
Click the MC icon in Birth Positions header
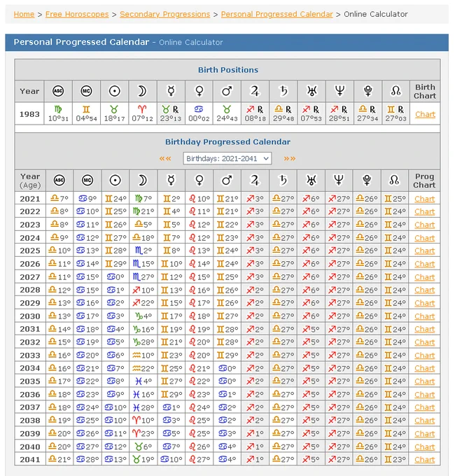tap(87, 91)
